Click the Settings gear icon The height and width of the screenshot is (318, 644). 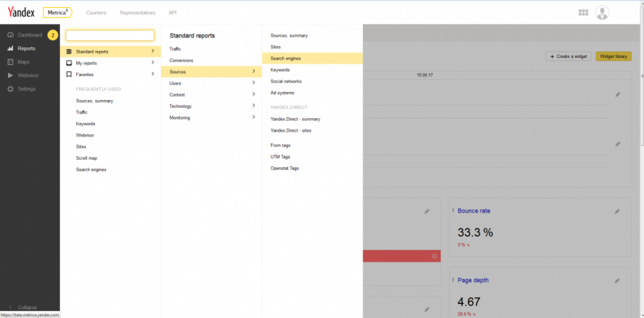point(11,89)
